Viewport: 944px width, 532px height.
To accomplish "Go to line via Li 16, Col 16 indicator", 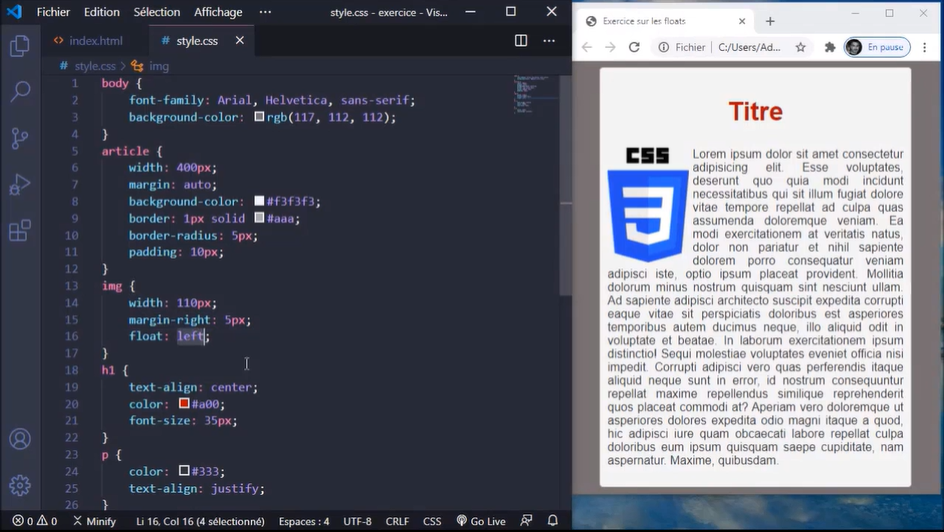I will [200, 521].
